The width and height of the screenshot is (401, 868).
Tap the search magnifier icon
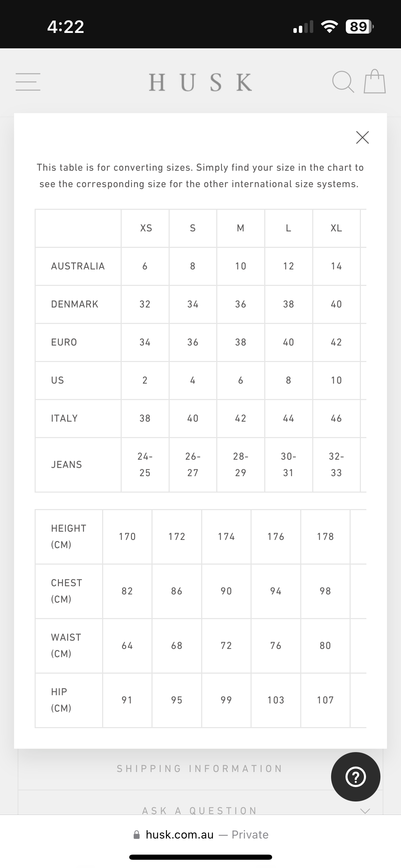[x=343, y=82]
